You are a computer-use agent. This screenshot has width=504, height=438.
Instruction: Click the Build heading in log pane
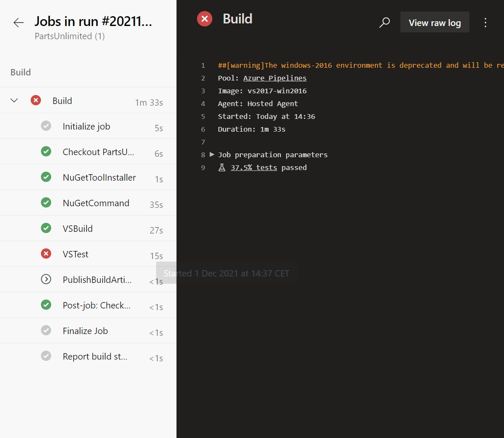238,19
